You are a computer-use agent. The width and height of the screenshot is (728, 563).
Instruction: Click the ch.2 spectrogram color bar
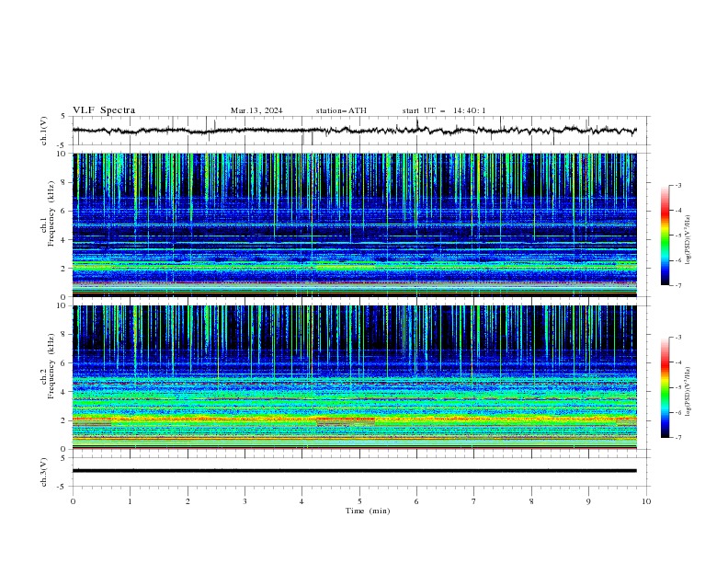point(665,387)
